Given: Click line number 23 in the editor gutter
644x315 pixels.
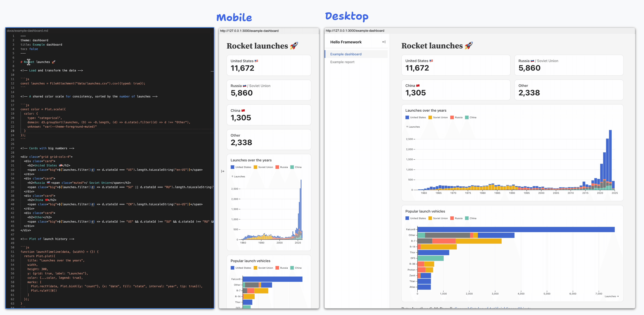Looking at the screenshot, I should pyautogui.click(x=12, y=131).
